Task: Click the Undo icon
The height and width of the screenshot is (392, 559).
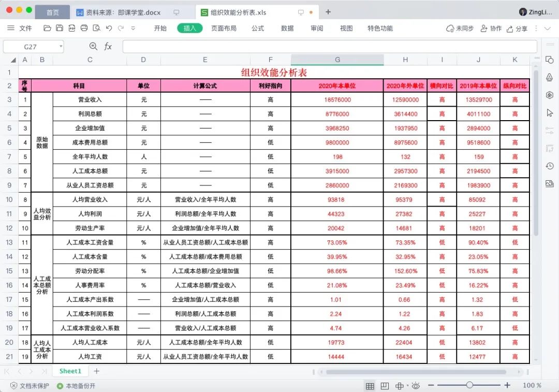Action: pyautogui.click(x=109, y=28)
